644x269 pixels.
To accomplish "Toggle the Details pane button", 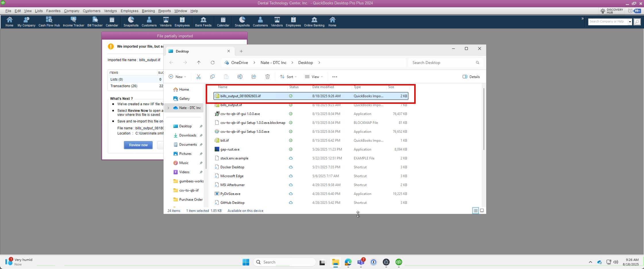I will [471, 77].
